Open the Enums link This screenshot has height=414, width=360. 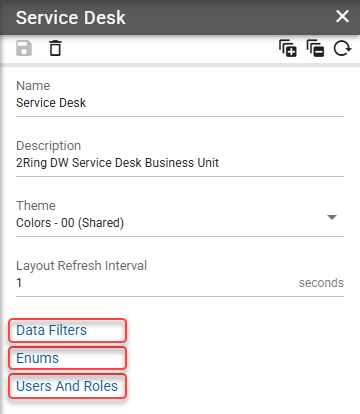tap(37, 358)
